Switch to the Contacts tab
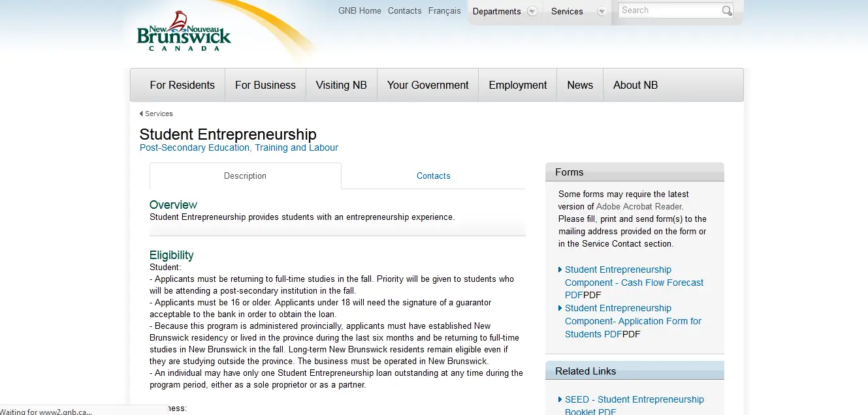 click(433, 176)
